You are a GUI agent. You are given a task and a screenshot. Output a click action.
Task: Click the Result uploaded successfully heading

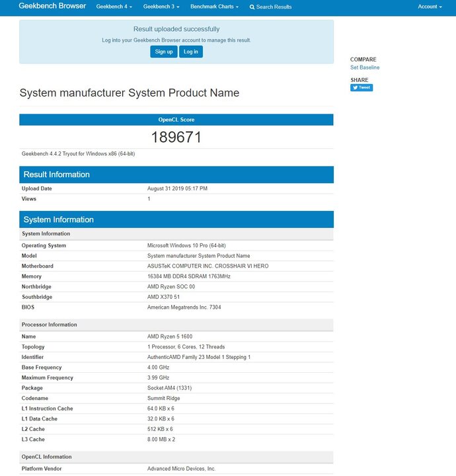[x=176, y=29]
